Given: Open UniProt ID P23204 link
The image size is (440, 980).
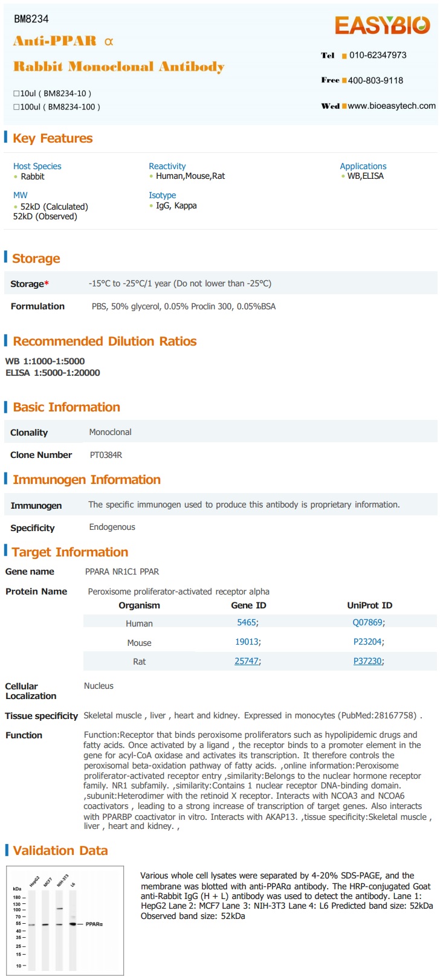Looking at the screenshot, I should (x=367, y=642).
